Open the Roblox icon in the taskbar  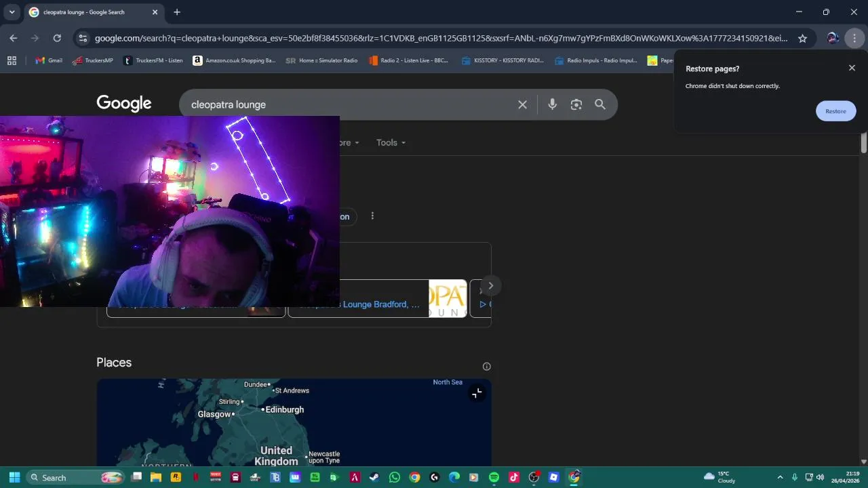click(554, 477)
